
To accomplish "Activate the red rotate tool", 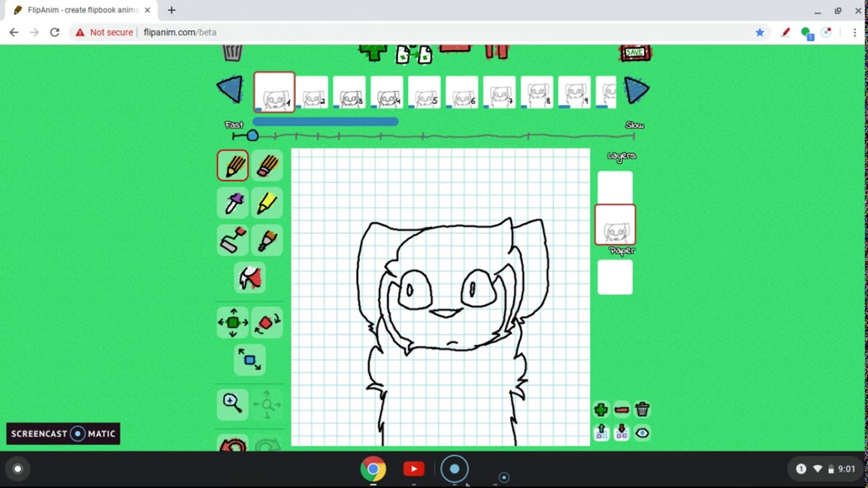I will click(268, 323).
